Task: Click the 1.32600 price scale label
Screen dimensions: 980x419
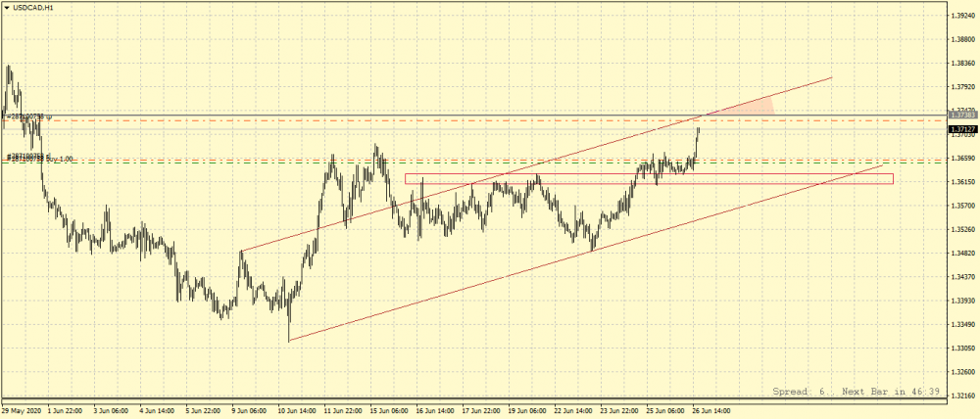Action: point(963,372)
